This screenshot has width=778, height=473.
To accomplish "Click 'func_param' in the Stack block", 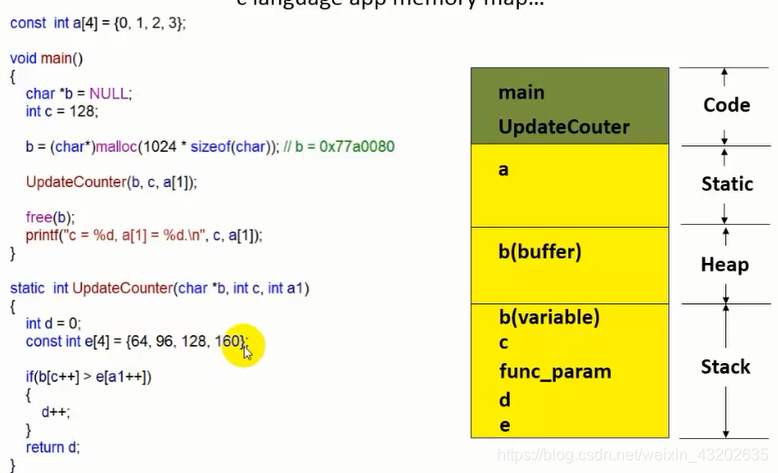I will [555, 372].
